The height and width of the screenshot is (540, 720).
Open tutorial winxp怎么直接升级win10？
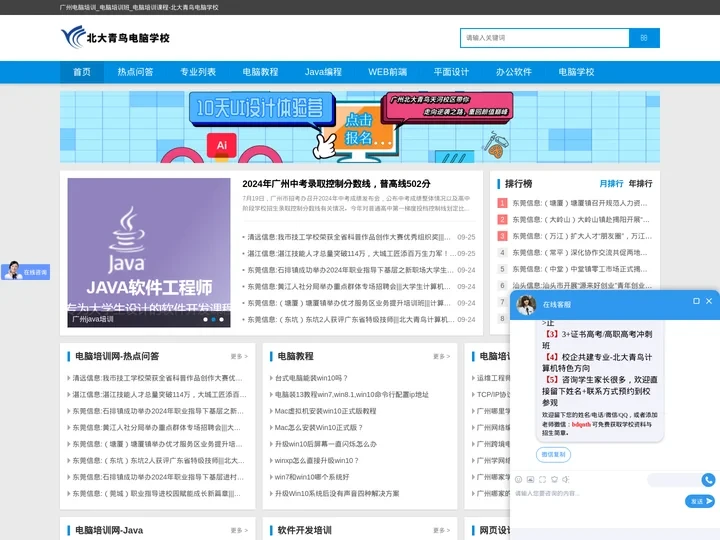click(x=316, y=461)
